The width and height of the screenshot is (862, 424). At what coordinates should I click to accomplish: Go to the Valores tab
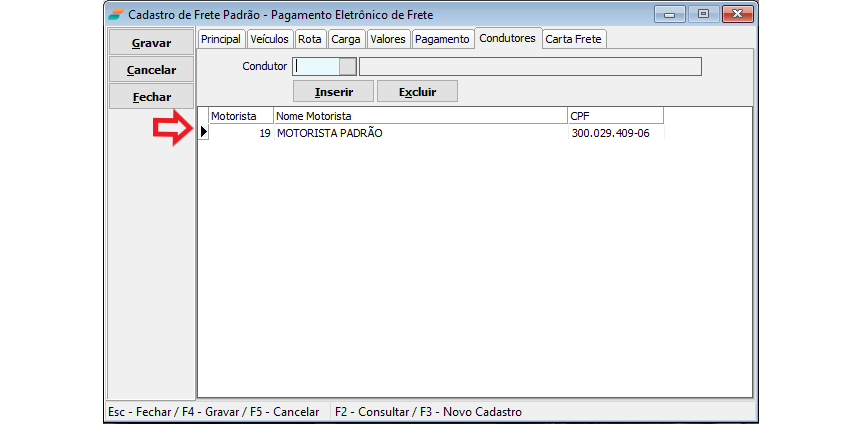(387, 39)
